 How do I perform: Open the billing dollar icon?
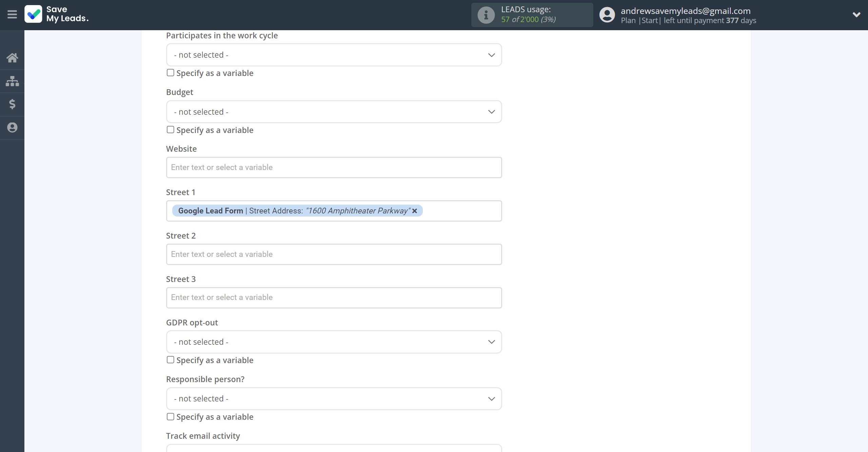click(12, 104)
